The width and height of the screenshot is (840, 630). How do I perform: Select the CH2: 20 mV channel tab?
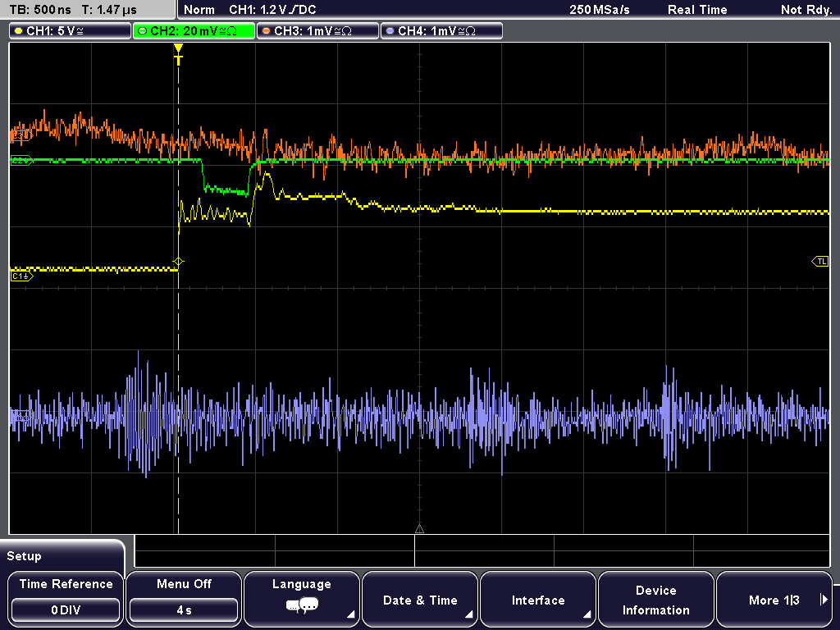click(194, 31)
